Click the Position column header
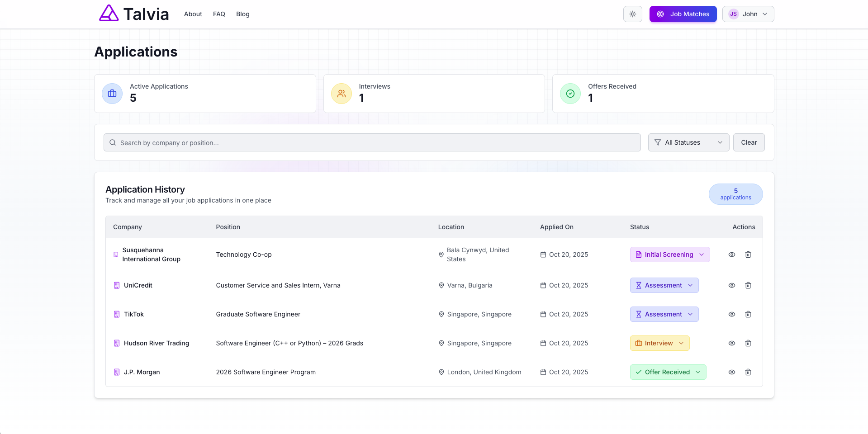 pos(228,227)
